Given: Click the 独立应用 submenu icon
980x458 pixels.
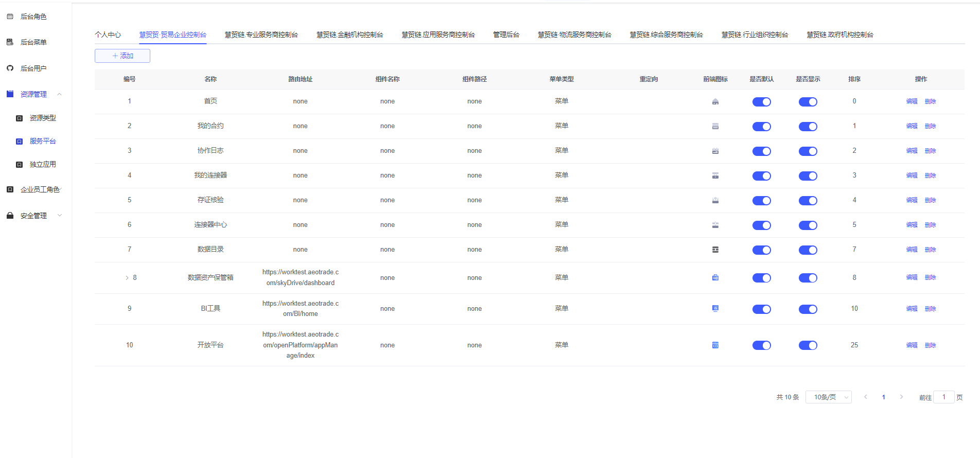Looking at the screenshot, I should click(x=19, y=165).
